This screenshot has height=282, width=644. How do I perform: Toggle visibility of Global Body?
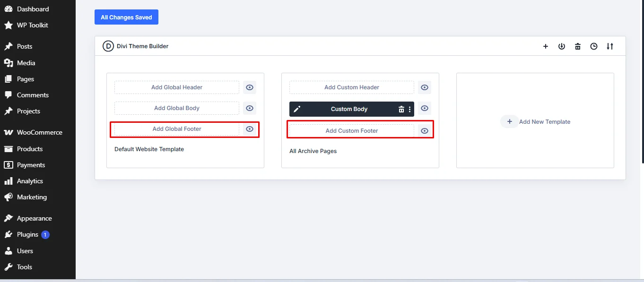click(250, 108)
